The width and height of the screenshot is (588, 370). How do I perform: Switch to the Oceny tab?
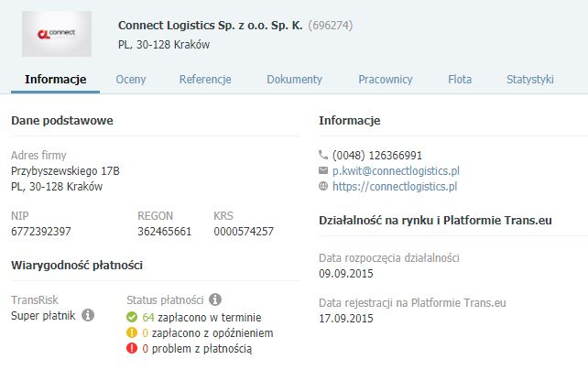click(x=131, y=80)
